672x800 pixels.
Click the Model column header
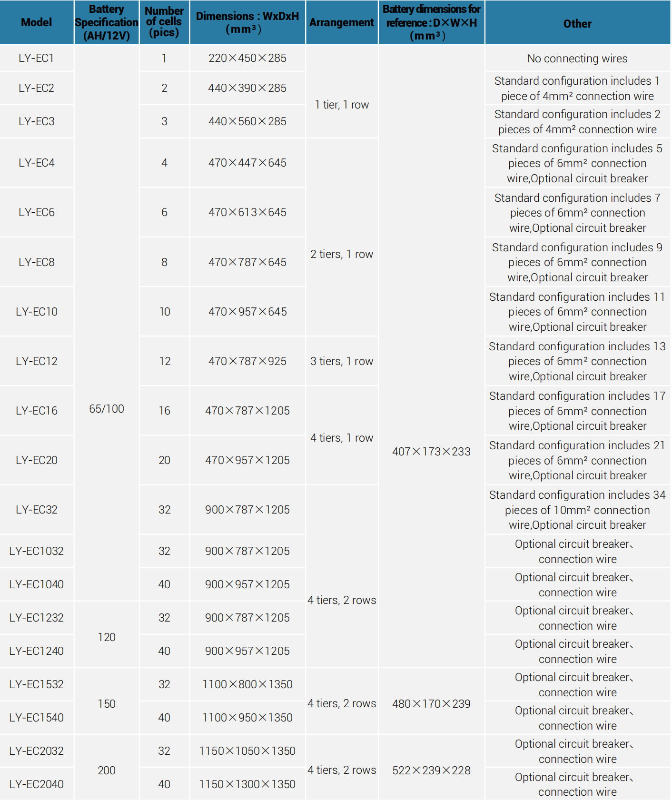pyautogui.click(x=37, y=22)
